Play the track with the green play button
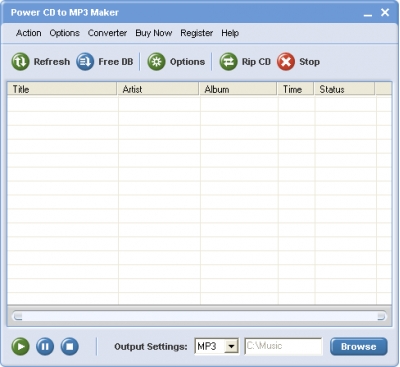The image size is (400, 367). pos(21,346)
